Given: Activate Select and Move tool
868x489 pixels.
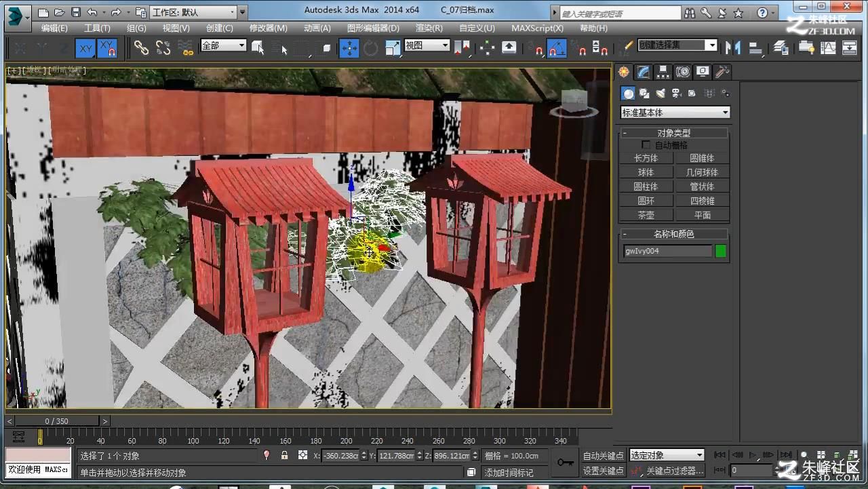Looking at the screenshot, I should click(x=349, y=47).
